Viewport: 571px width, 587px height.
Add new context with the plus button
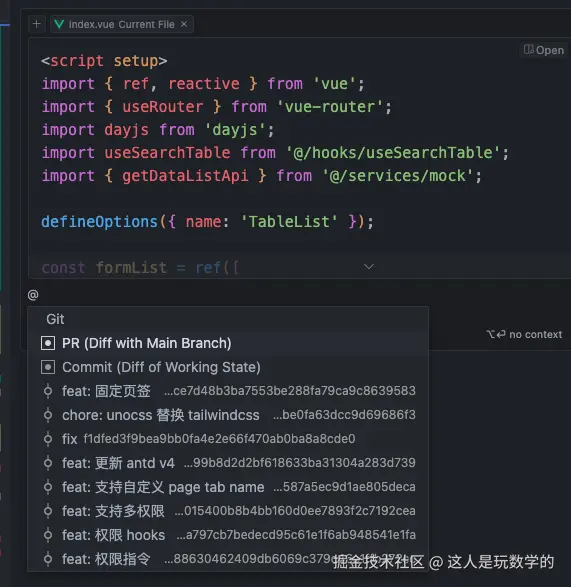pos(37,24)
